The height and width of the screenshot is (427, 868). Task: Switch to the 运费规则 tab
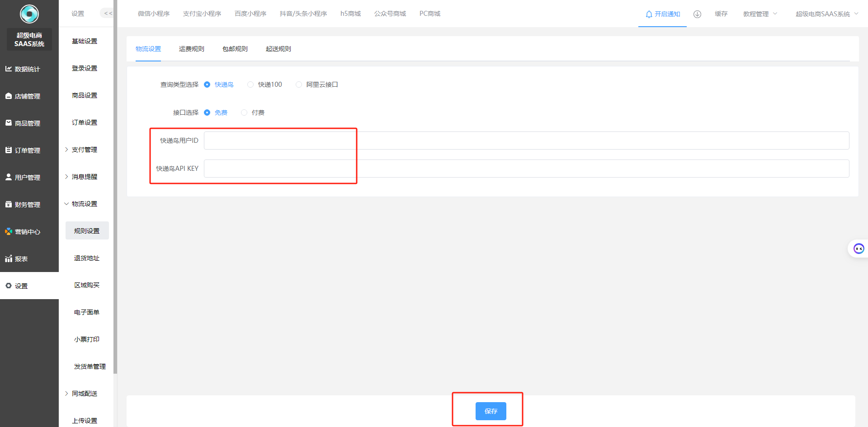(x=191, y=49)
